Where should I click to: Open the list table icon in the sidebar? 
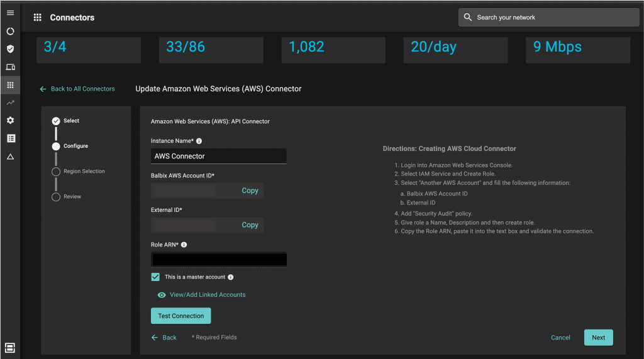click(11, 138)
